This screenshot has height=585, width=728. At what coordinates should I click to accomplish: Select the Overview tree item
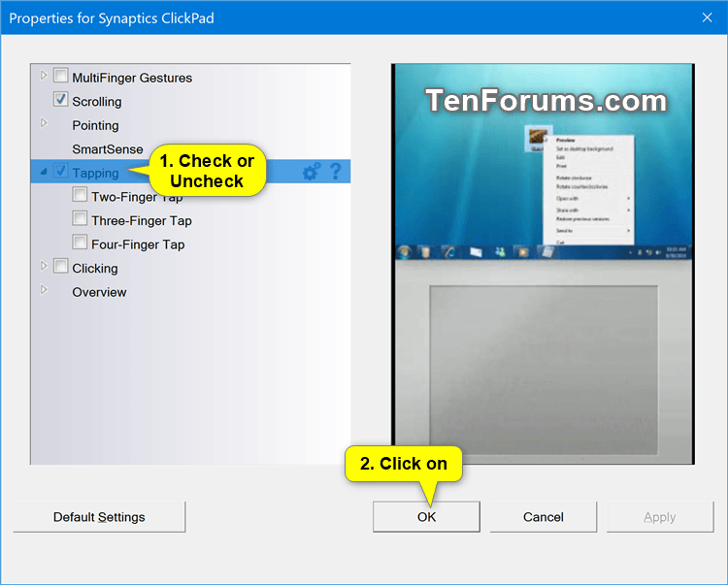pos(99,292)
